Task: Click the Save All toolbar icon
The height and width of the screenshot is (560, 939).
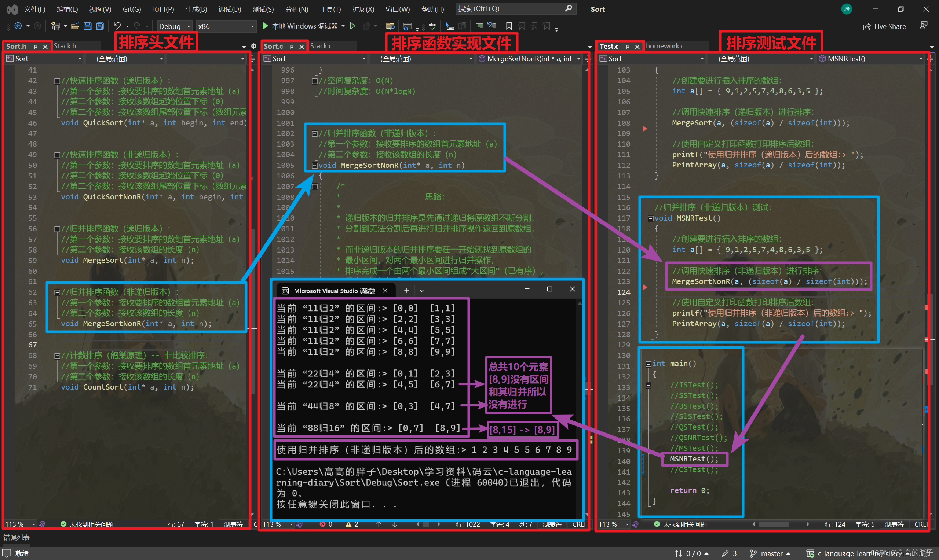Action: 100,26
